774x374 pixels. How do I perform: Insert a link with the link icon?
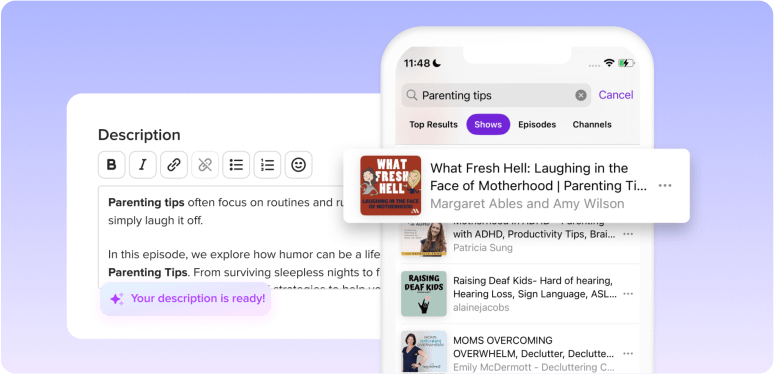(x=174, y=165)
